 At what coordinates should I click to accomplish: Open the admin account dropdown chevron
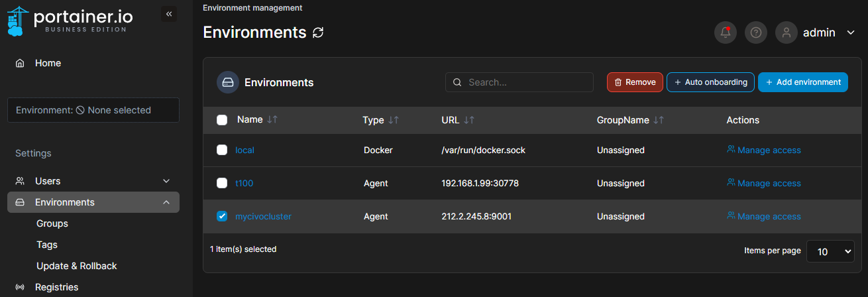tap(851, 32)
